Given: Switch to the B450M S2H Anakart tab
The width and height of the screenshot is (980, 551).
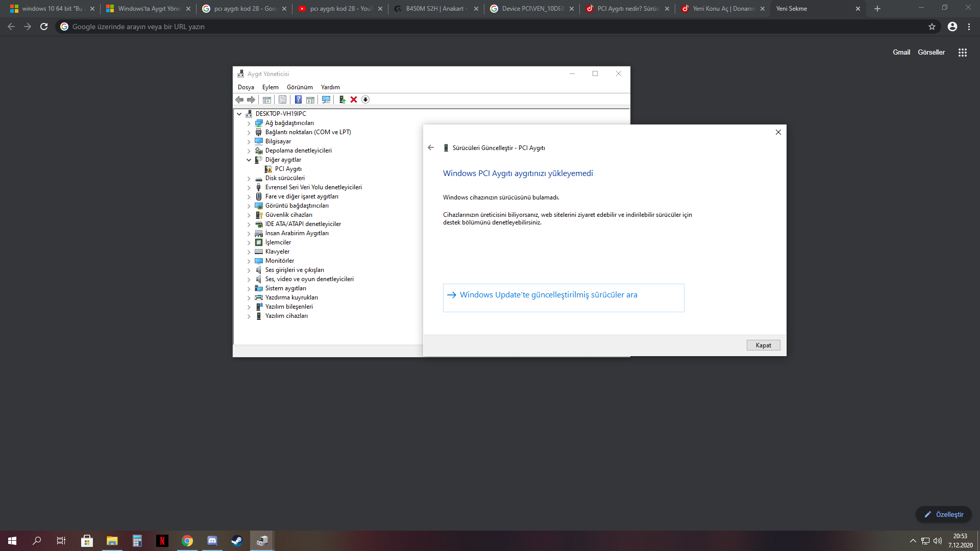Looking at the screenshot, I should click(434, 9).
